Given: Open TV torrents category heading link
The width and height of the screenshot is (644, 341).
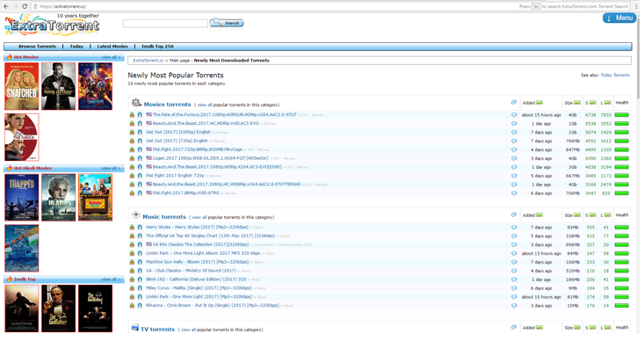Looking at the screenshot, I should coord(158,329).
